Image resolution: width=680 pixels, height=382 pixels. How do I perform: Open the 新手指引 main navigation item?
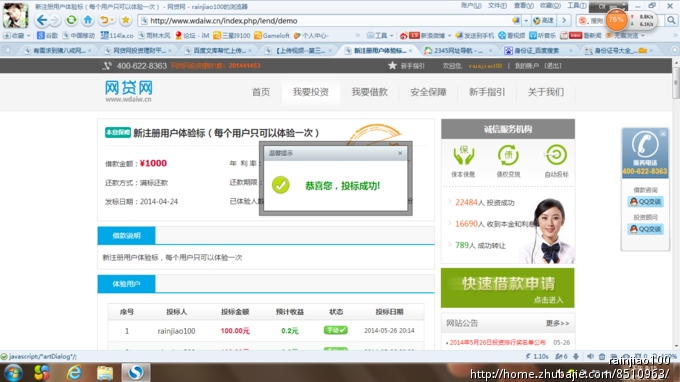[487, 92]
